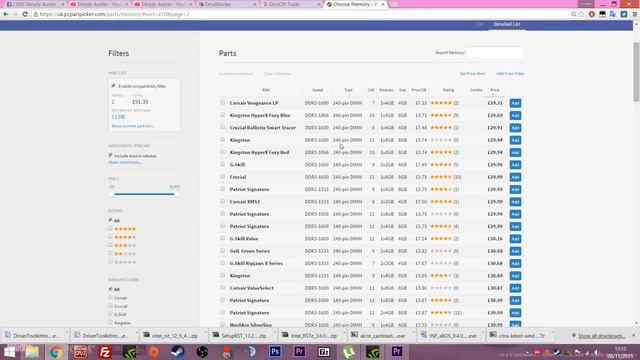Viewport: 640px width, 360px height.
Task: Switch to the first YouTube Simply Austin tab
Action: click(99, 4)
